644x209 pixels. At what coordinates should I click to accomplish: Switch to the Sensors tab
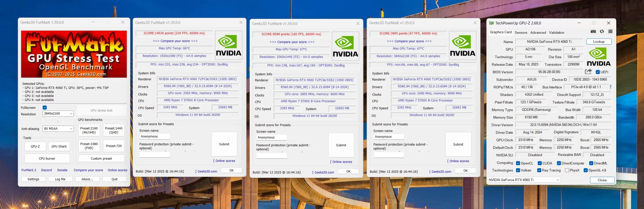coord(521,32)
